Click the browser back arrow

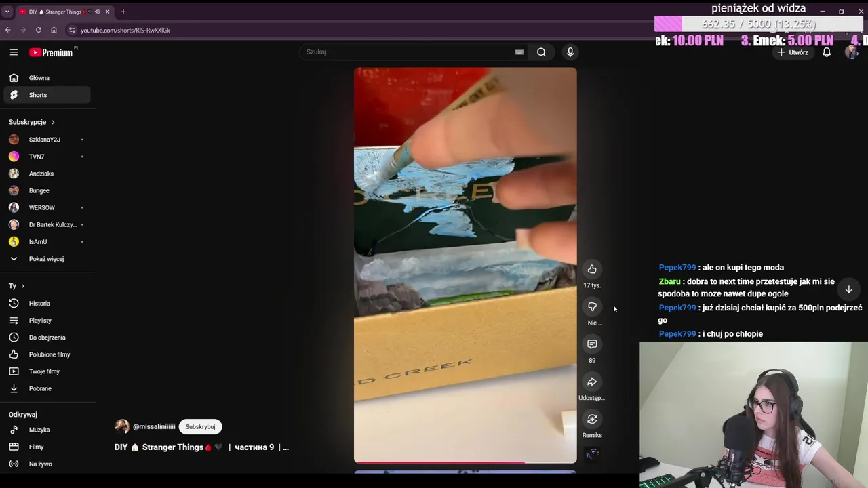8,30
